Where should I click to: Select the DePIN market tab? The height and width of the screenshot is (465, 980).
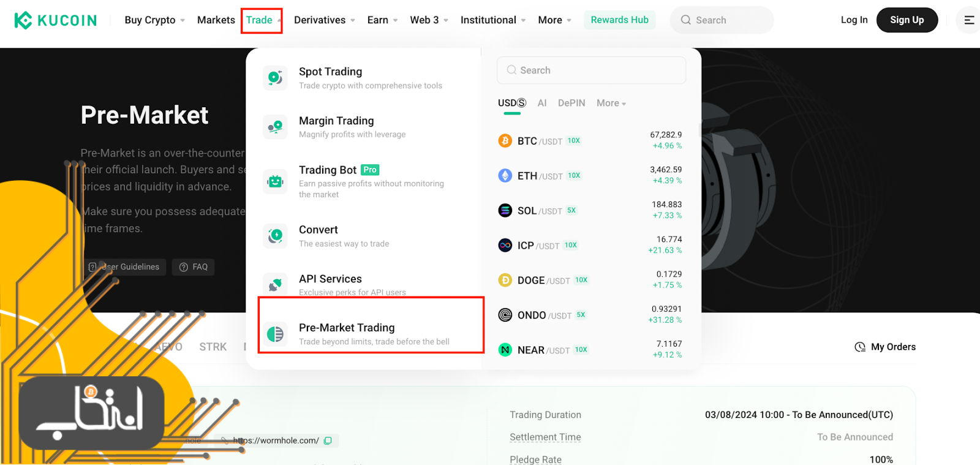(x=571, y=103)
